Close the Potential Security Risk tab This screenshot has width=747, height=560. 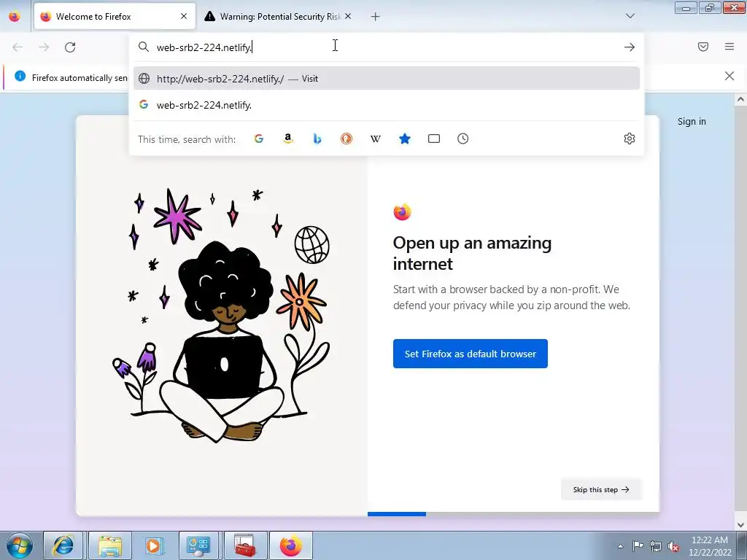tap(348, 16)
